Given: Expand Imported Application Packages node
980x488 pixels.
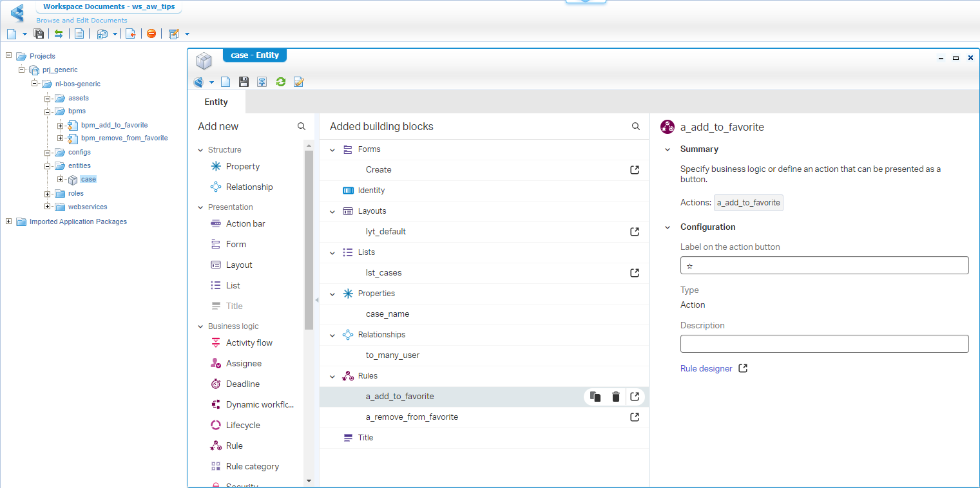Looking at the screenshot, I should point(9,221).
